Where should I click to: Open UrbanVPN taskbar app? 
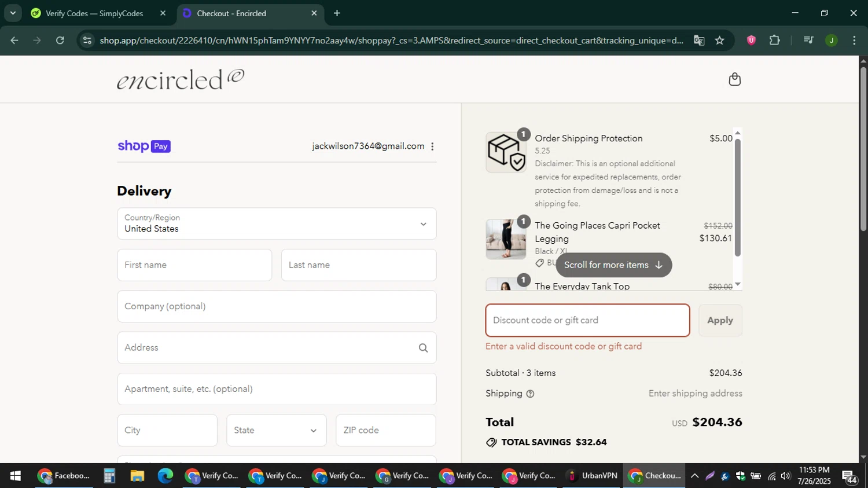tap(592, 476)
